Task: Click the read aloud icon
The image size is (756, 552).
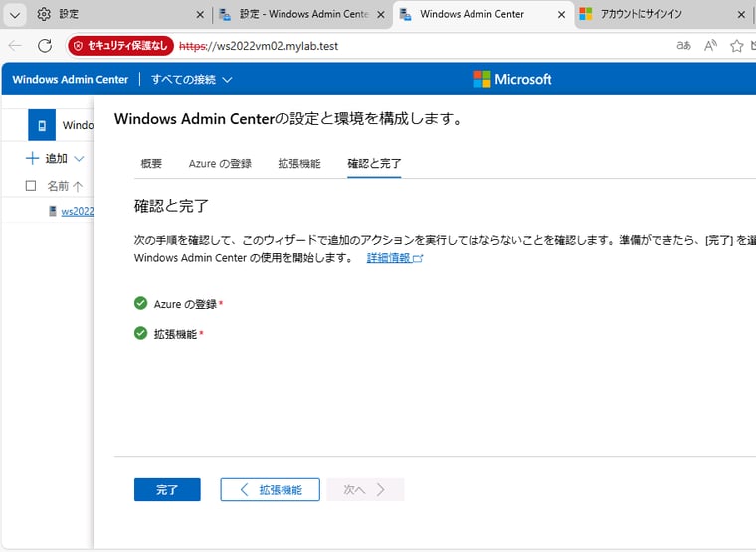Action: pyautogui.click(x=710, y=46)
